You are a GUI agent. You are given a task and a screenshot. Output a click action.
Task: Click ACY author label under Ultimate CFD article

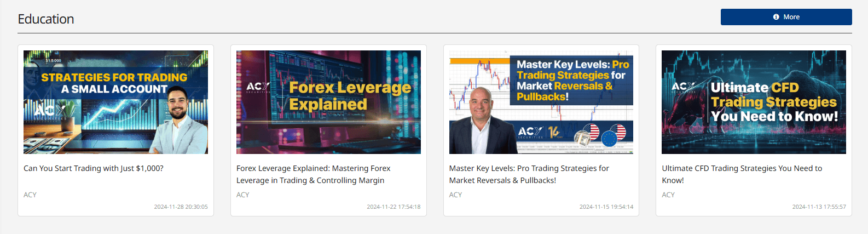[x=668, y=195]
